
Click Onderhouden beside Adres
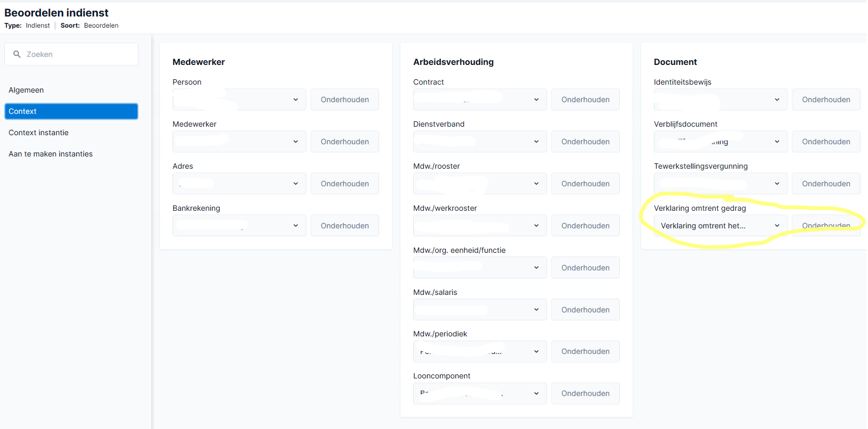click(x=345, y=184)
